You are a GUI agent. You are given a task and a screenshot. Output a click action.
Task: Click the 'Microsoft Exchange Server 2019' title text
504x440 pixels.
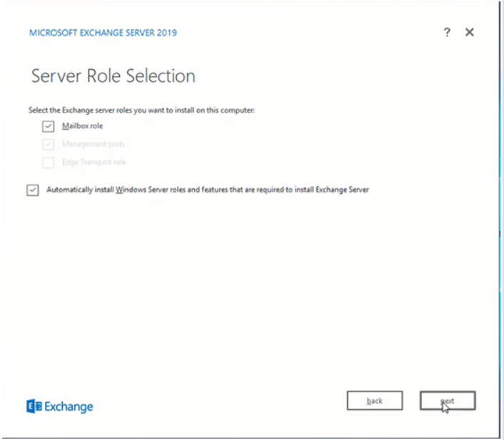[x=103, y=33]
